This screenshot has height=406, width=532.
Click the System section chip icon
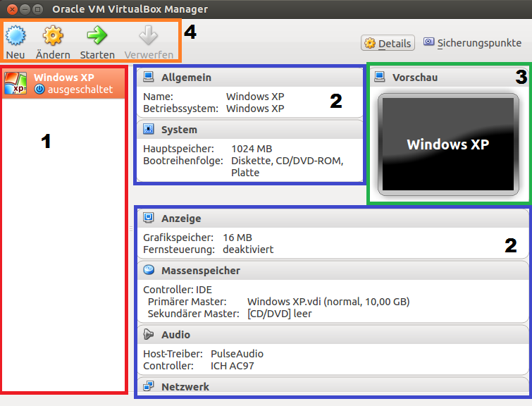(148, 129)
